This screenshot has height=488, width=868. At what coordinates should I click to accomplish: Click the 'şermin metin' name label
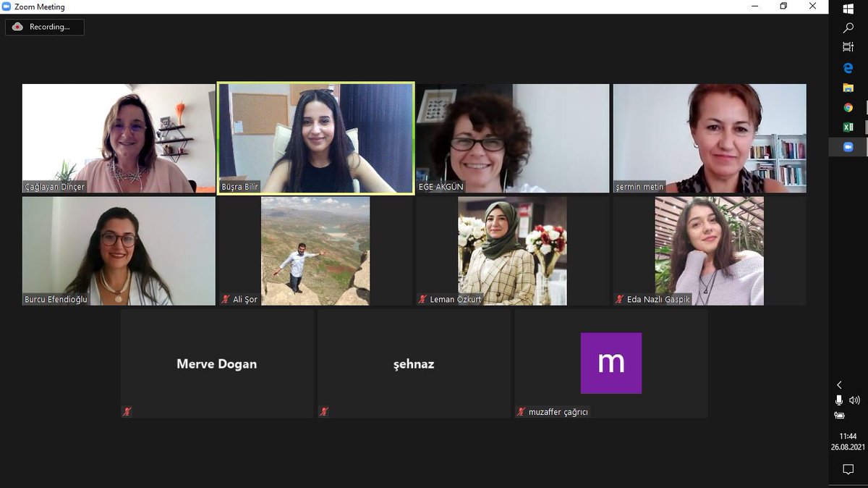click(x=639, y=187)
